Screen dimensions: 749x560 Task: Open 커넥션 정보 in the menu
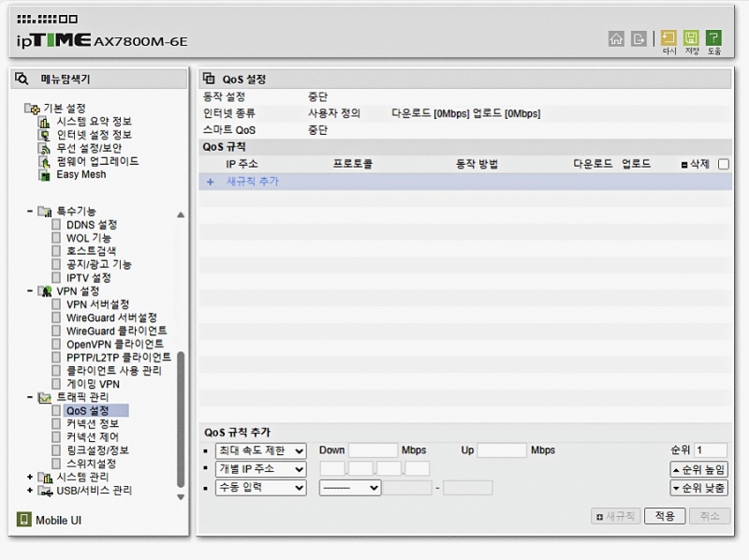coord(92,424)
